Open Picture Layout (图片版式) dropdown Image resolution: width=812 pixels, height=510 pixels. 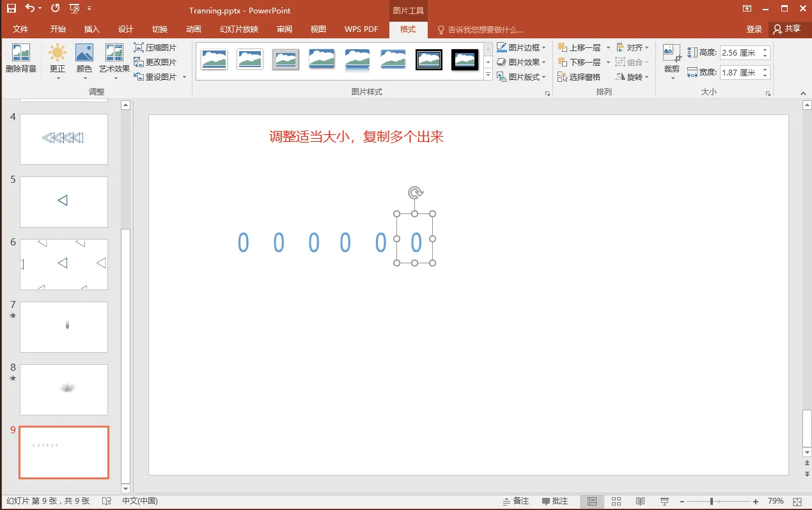click(x=522, y=77)
